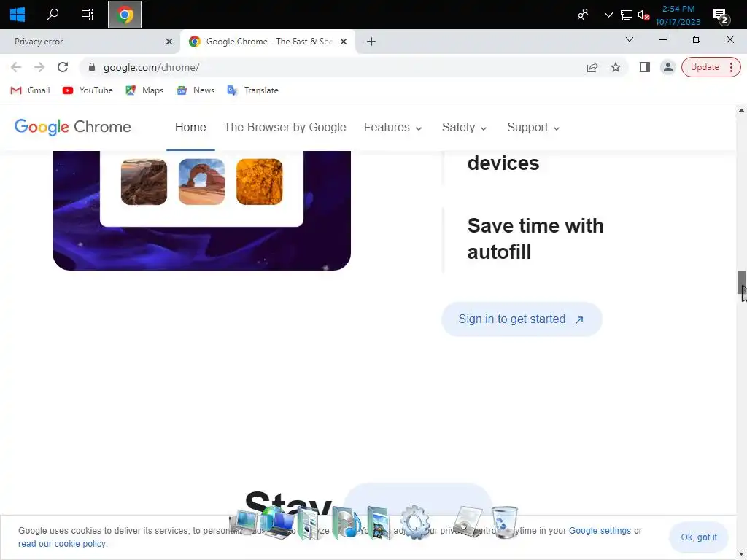
Task: Open the Translate bookmark
Action: pyautogui.click(x=253, y=90)
